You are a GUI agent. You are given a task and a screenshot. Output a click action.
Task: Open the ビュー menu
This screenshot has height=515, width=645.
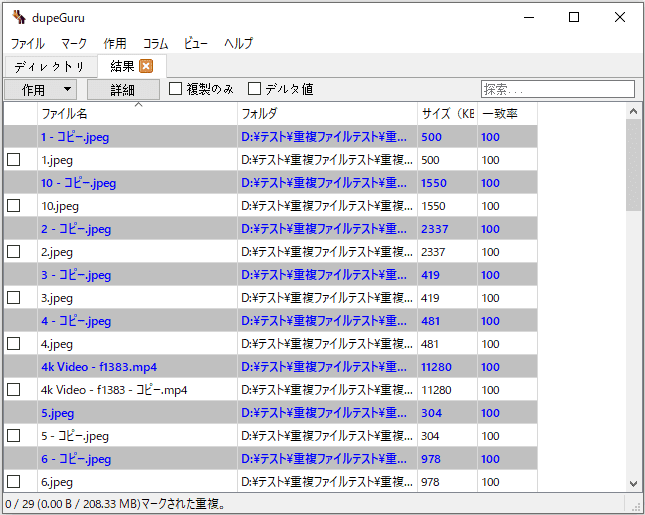(x=196, y=43)
